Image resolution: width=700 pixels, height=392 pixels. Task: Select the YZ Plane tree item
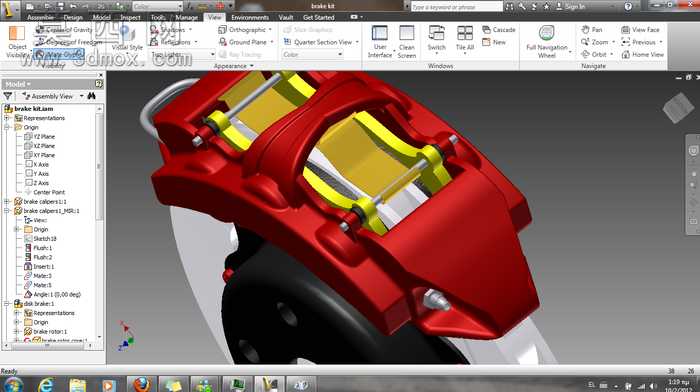tap(39, 136)
